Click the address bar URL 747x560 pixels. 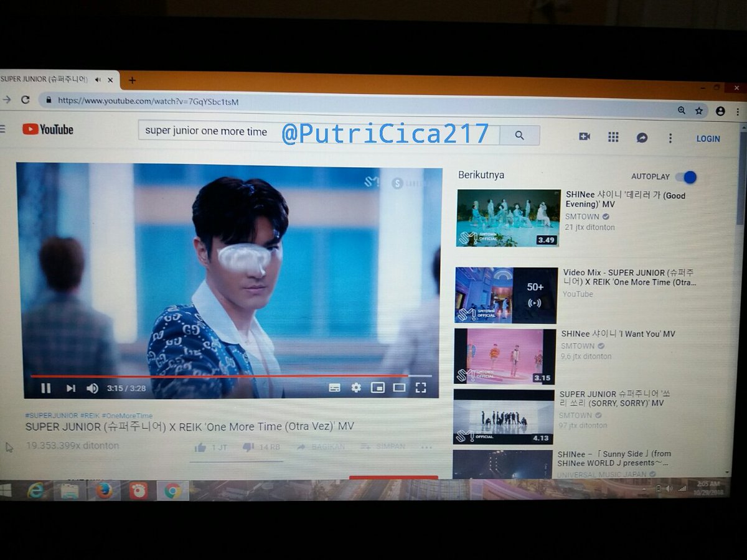pos(148,101)
